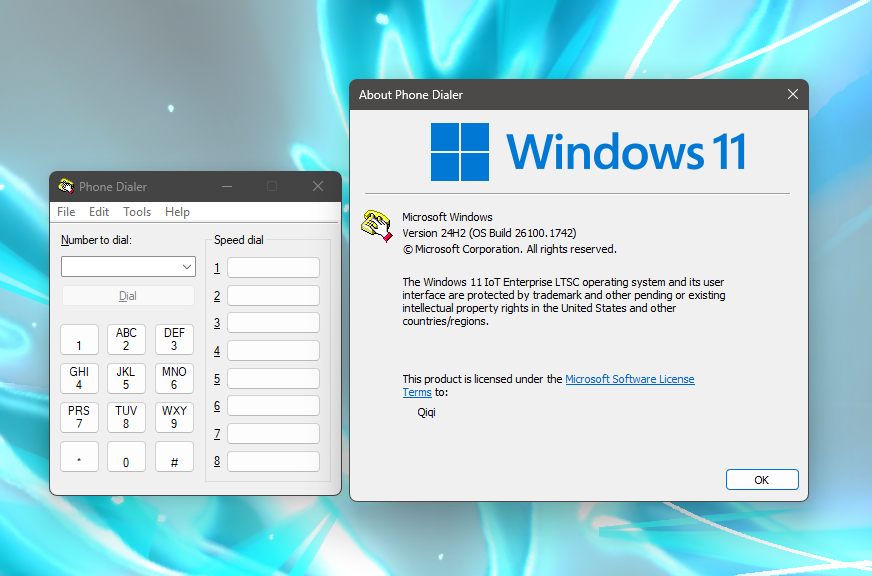Tap keypad button 1

pyautogui.click(x=79, y=339)
